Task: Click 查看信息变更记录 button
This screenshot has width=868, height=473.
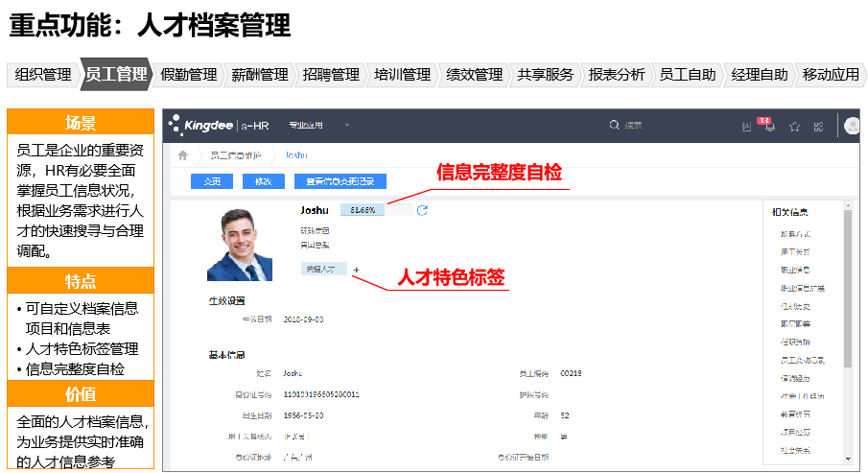Action: point(340,181)
